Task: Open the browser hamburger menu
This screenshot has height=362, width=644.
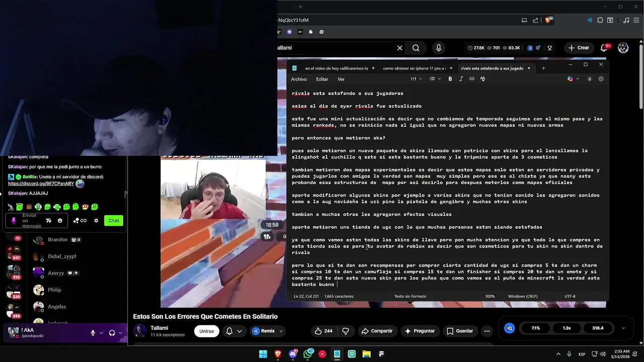Action: 636,20
